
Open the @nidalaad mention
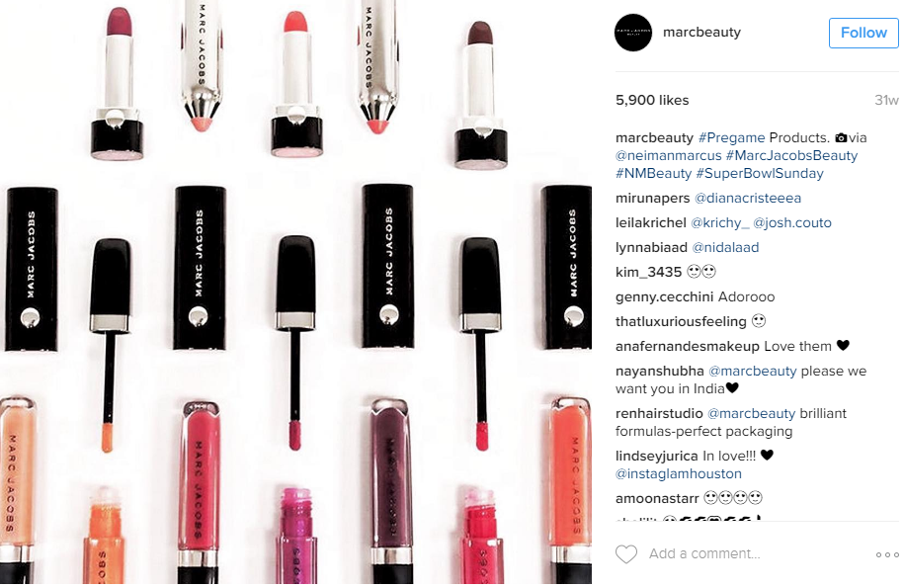[x=725, y=248]
